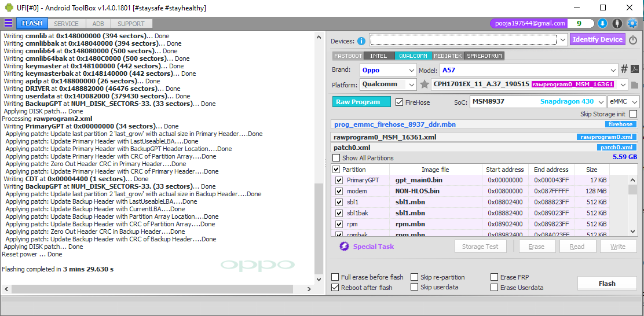Open the Platform dropdown showing Qualcomm
644x316 pixels.
tap(388, 84)
